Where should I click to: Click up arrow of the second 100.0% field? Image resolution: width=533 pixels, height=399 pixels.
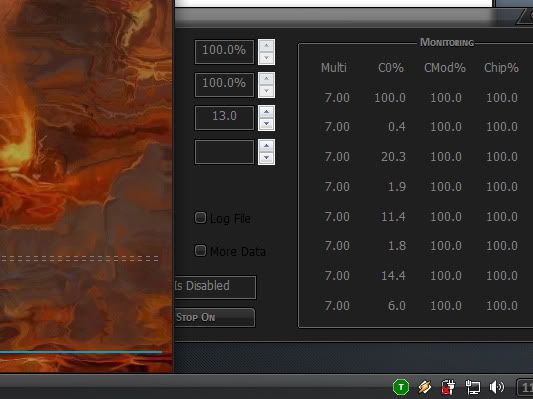pos(266,79)
